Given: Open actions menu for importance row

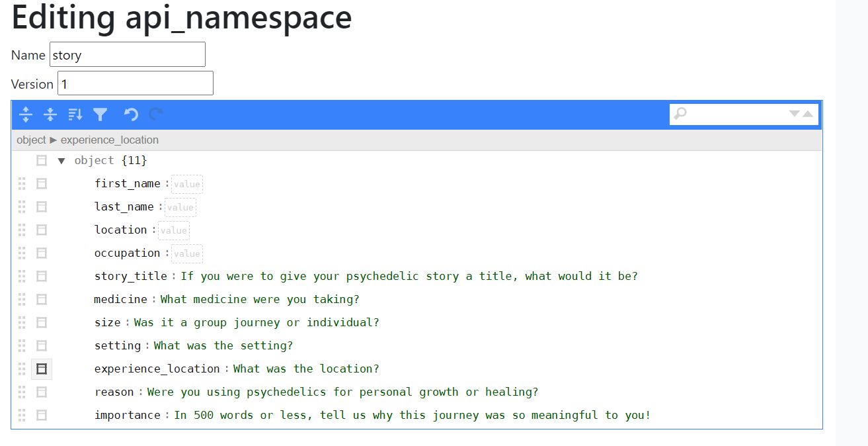Looking at the screenshot, I should (42, 415).
